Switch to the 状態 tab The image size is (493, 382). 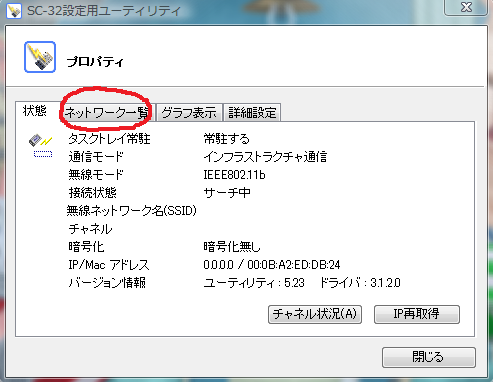(x=35, y=111)
